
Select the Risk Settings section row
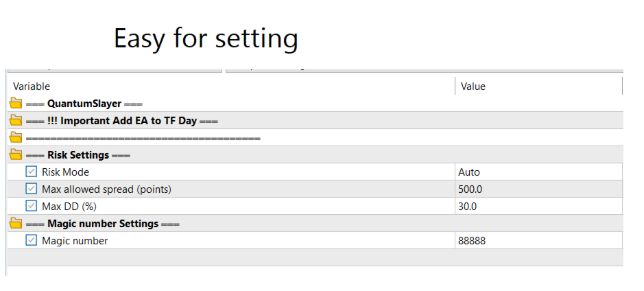click(88, 155)
